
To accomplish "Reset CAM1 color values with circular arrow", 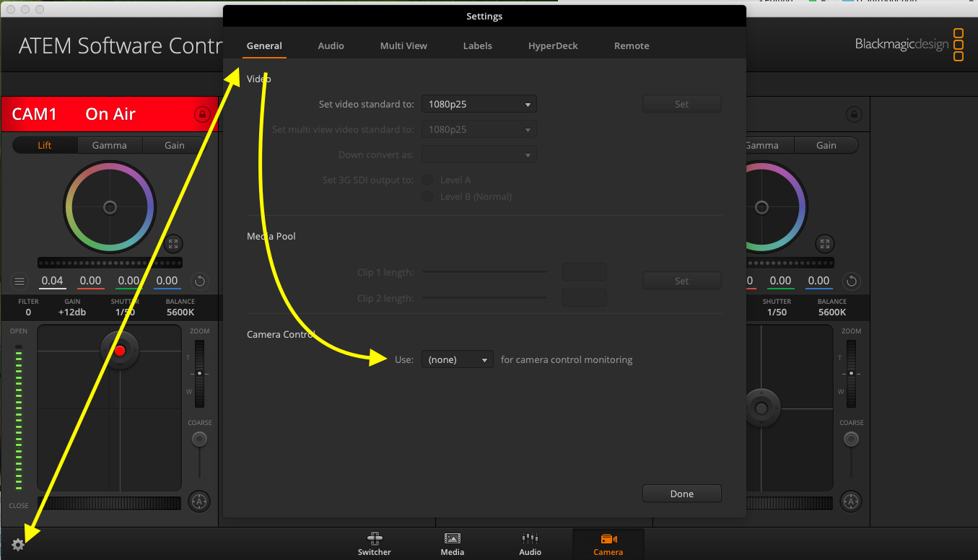I will click(x=200, y=281).
